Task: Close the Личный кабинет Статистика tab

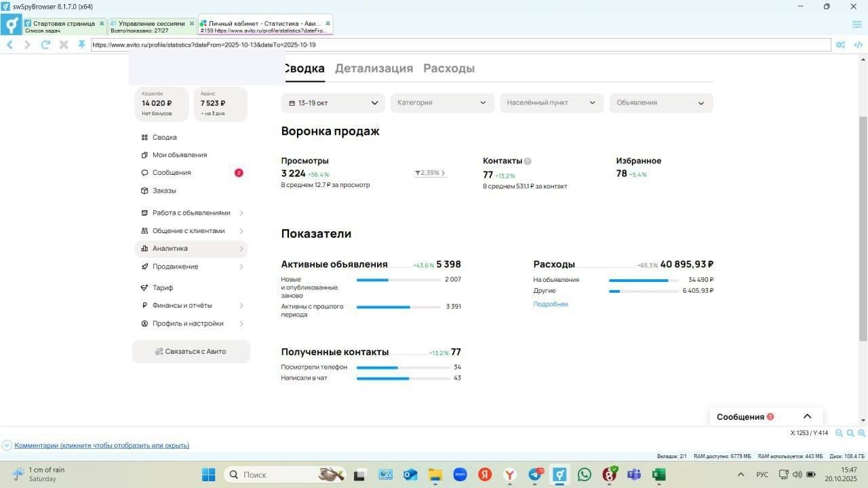Action: point(328,23)
